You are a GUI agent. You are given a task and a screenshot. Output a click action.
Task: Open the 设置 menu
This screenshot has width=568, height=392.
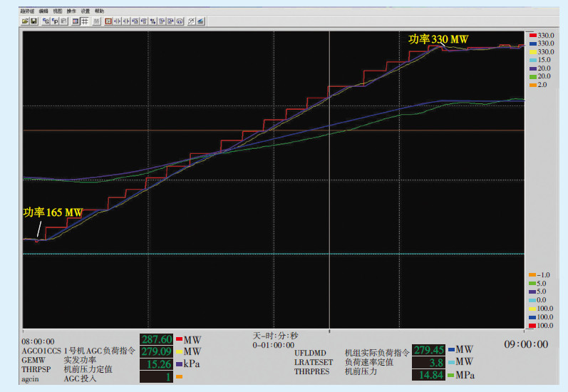(x=85, y=11)
